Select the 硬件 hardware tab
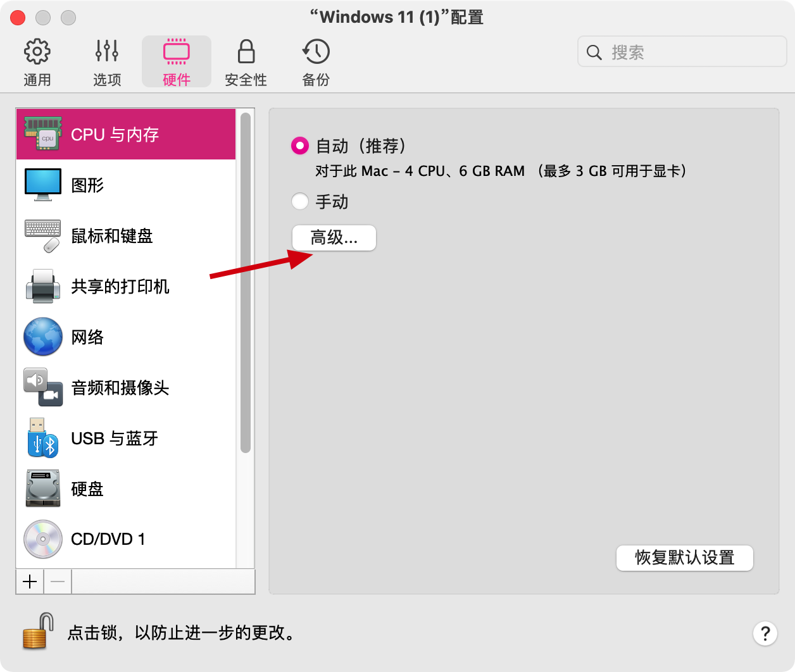795x672 pixels. (x=177, y=62)
